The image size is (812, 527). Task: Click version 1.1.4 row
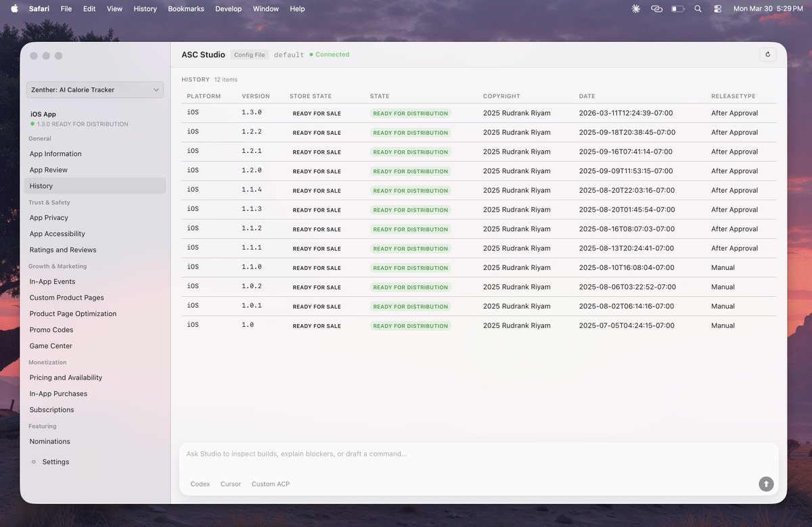(479, 190)
